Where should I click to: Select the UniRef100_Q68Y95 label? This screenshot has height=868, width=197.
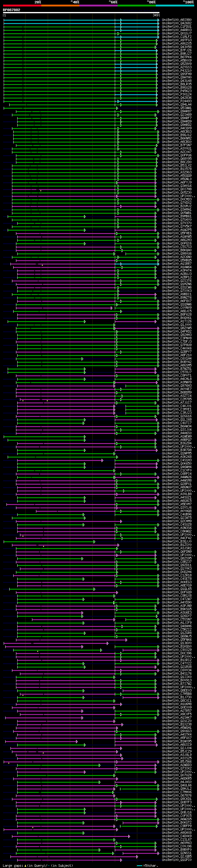click(177, 159)
